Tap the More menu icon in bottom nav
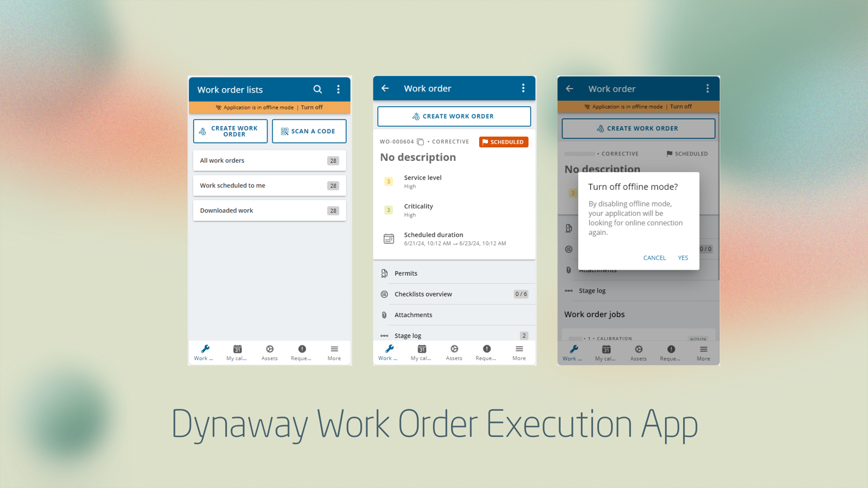Screen dimensions: 868x488 [x=335, y=352]
